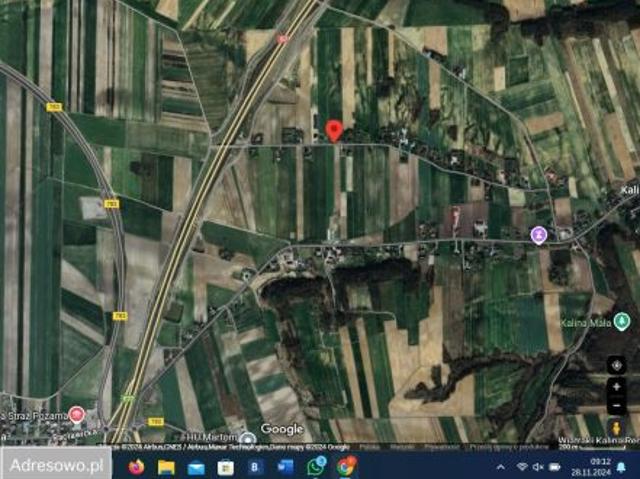
Task: Open the Prywatność footer link
Action: point(441,447)
